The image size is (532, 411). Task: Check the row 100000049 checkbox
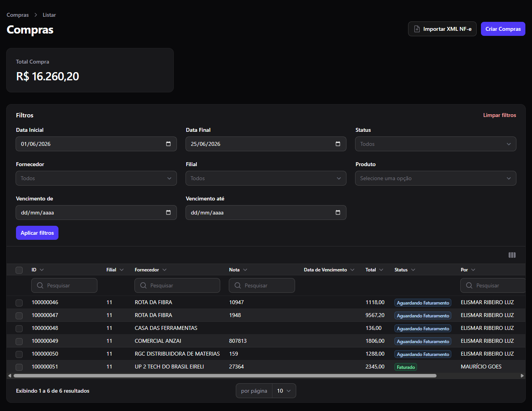click(x=19, y=341)
